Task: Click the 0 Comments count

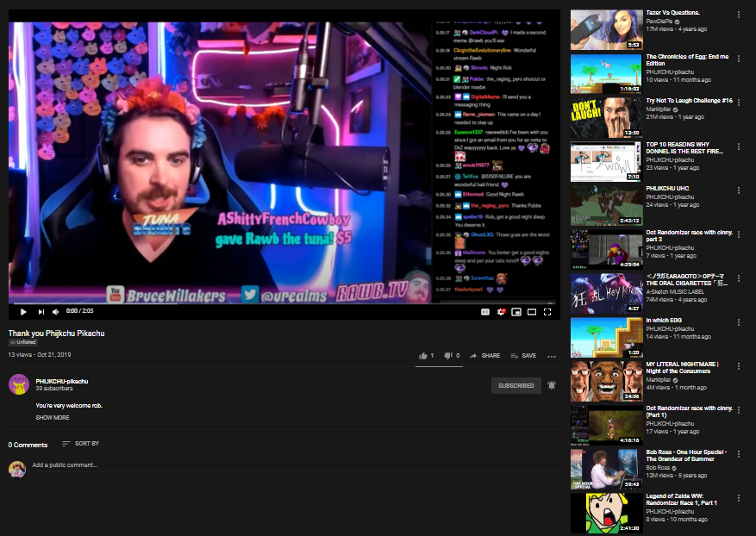Action: pyautogui.click(x=28, y=445)
